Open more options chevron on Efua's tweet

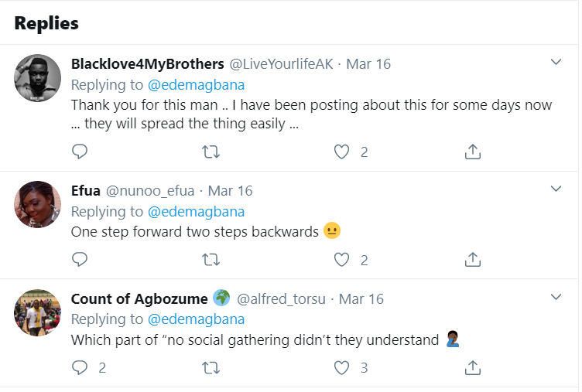556,189
